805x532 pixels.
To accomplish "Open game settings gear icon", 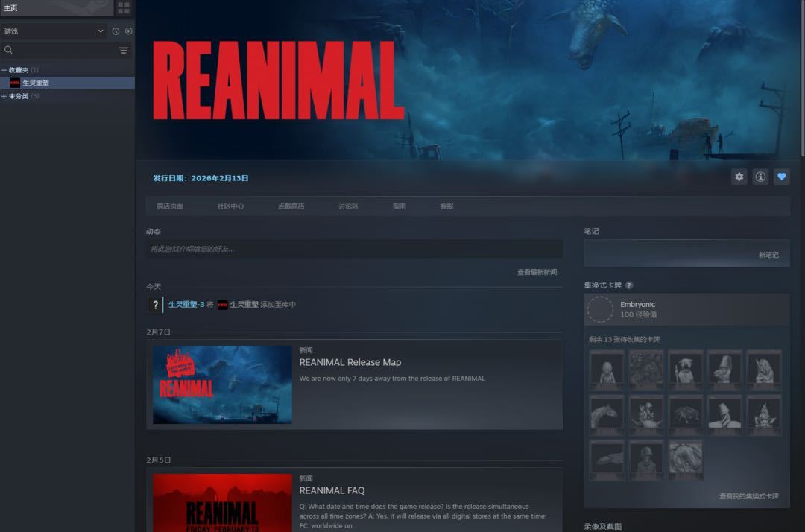I will [739, 177].
